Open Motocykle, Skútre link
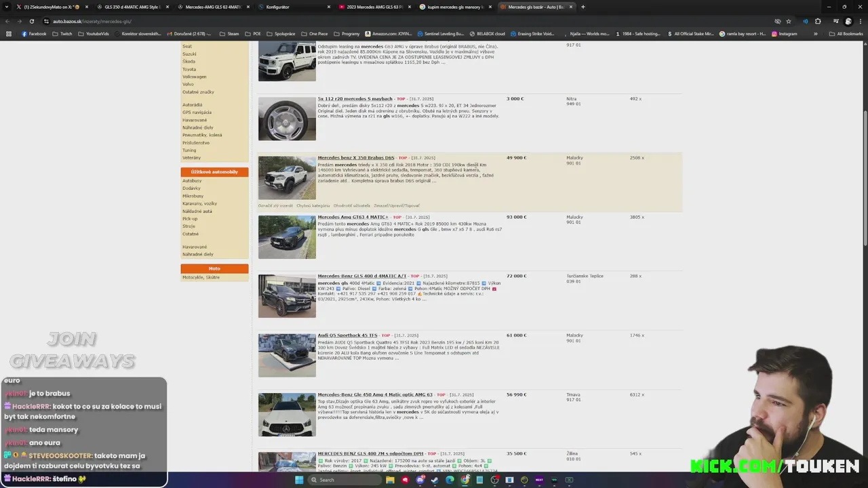Image resolution: width=868 pixels, height=488 pixels. coord(201,277)
